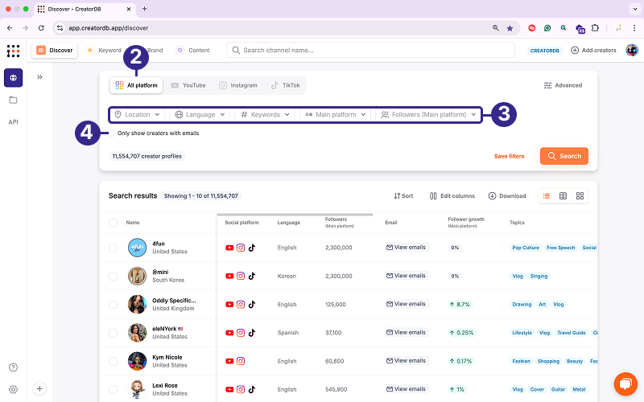Switch to the Content tab
The height and width of the screenshot is (402, 644).
(x=193, y=50)
